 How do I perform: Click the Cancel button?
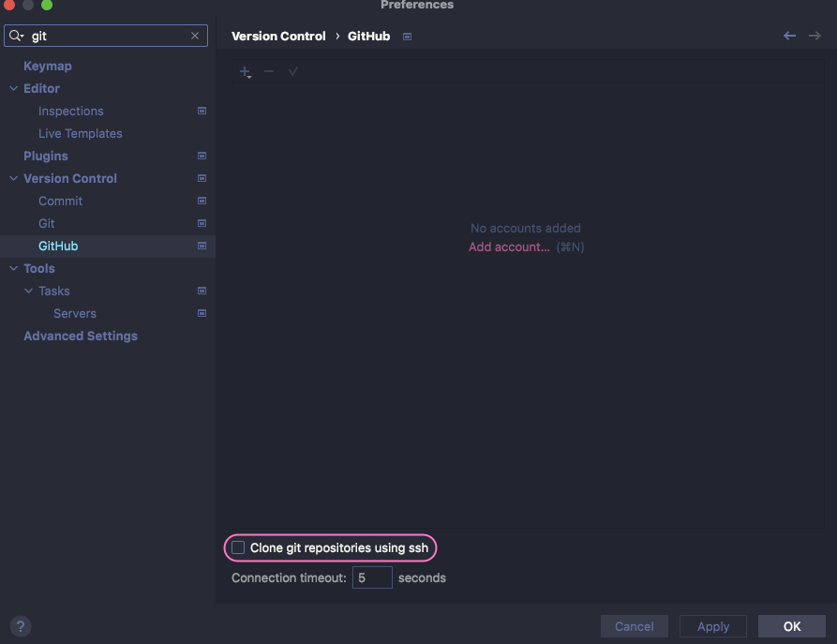coord(635,626)
